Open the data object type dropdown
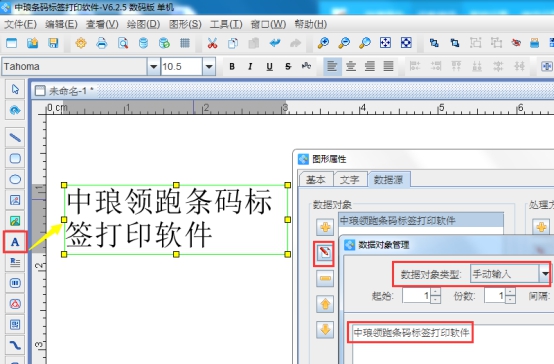The width and height of the screenshot is (554, 364). click(x=545, y=274)
